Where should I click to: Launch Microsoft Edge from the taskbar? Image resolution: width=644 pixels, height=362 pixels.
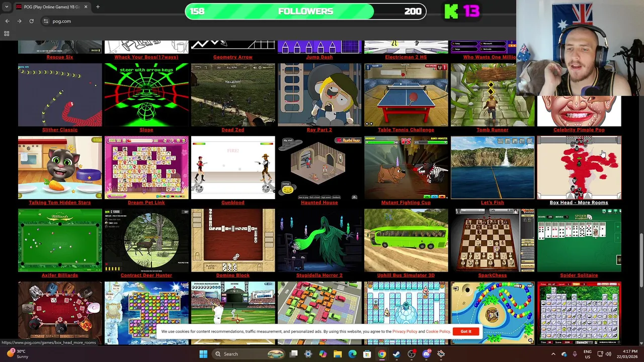[352, 354]
